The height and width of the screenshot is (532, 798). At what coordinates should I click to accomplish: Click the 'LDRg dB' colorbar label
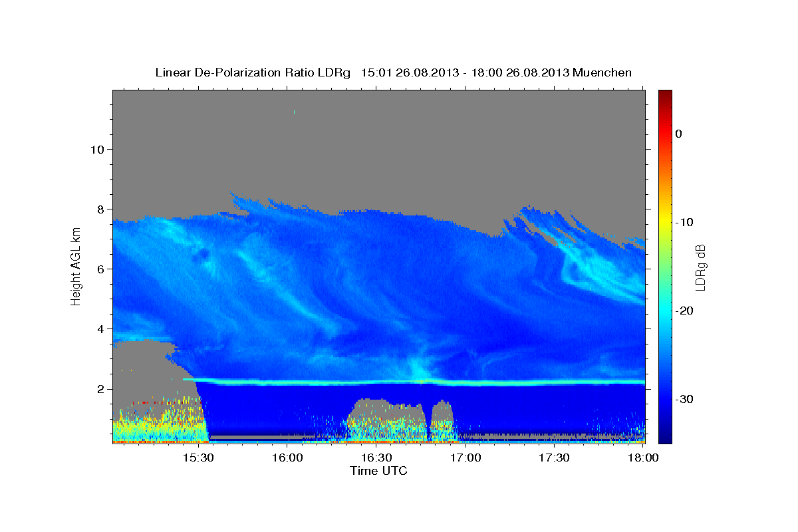pyautogui.click(x=700, y=267)
